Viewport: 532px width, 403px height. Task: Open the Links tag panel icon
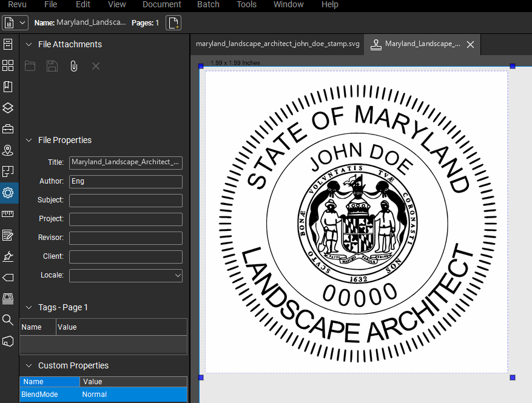[x=8, y=278]
